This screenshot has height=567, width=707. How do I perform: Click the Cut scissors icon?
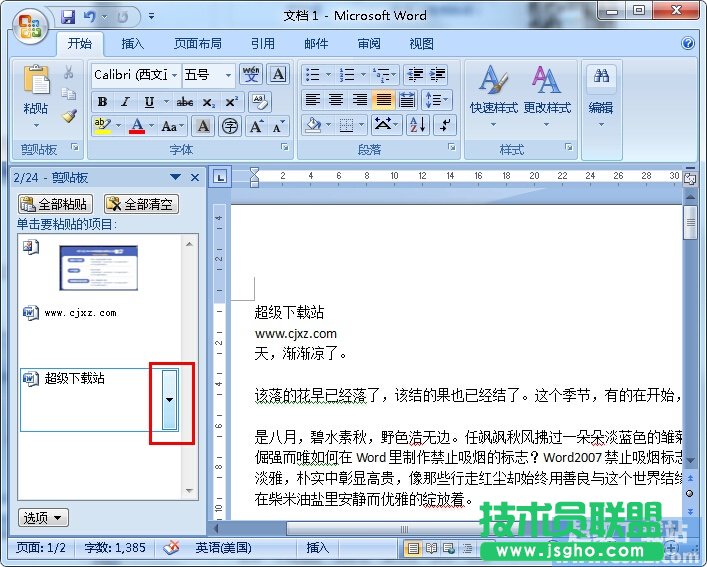[x=69, y=73]
